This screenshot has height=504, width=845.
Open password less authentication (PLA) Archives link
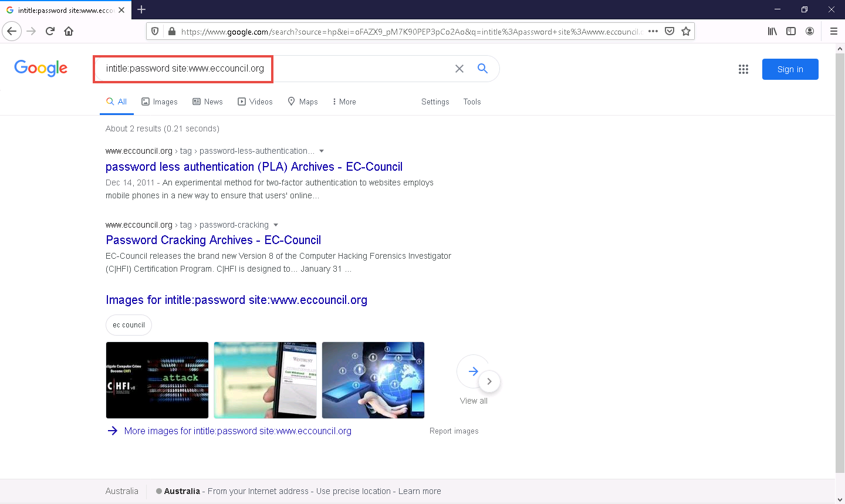coord(254,167)
